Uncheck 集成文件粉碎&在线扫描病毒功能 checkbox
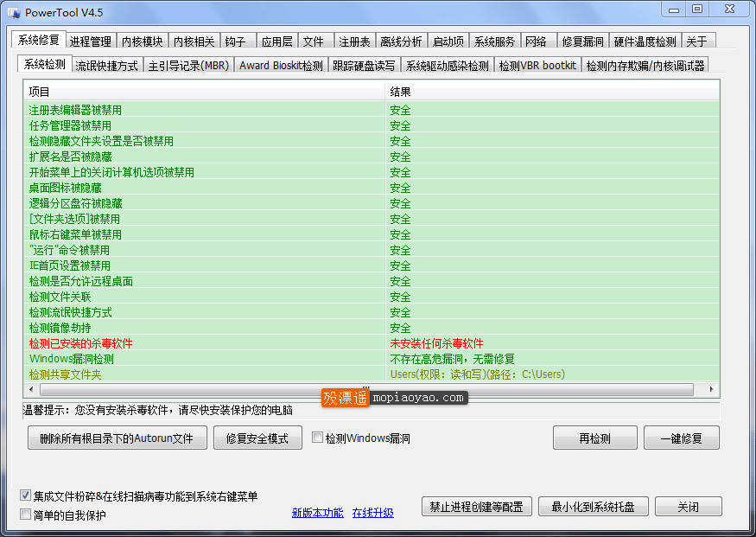Viewport: 756px width, 537px height. pos(25,495)
